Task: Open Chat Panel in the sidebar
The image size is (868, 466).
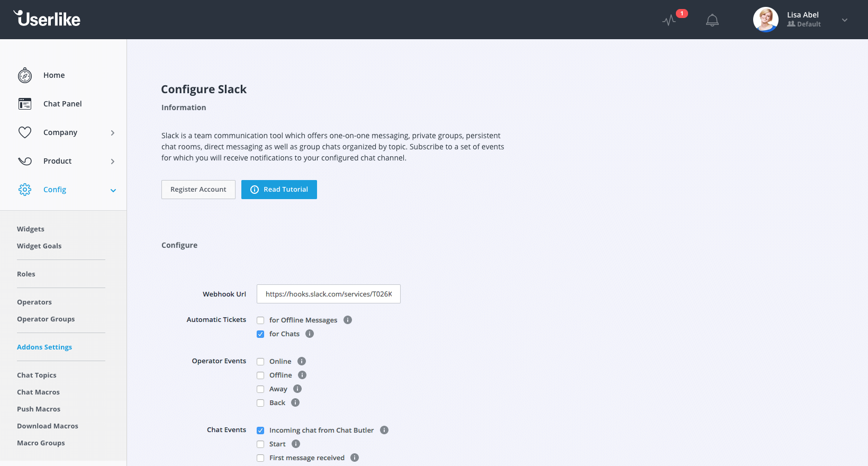Action: [x=62, y=104]
